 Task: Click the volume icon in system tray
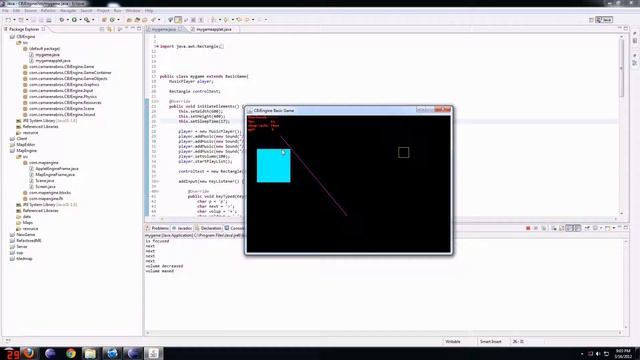(598, 353)
